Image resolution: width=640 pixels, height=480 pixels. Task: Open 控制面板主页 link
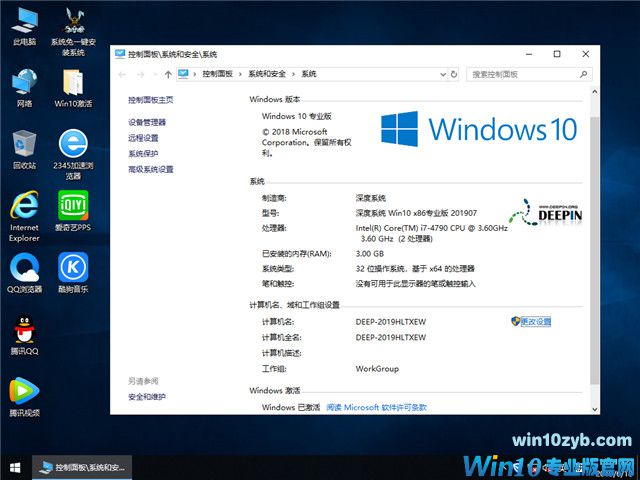tap(151, 100)
